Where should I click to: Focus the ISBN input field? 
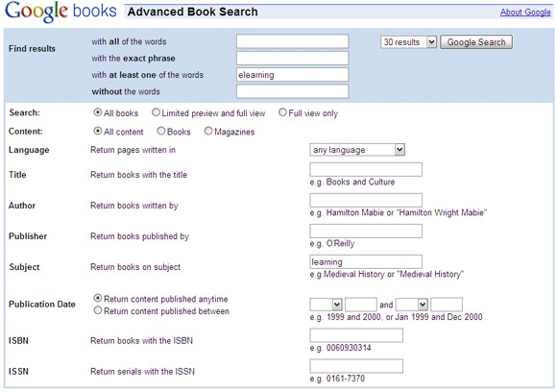[x=356, y=335]
